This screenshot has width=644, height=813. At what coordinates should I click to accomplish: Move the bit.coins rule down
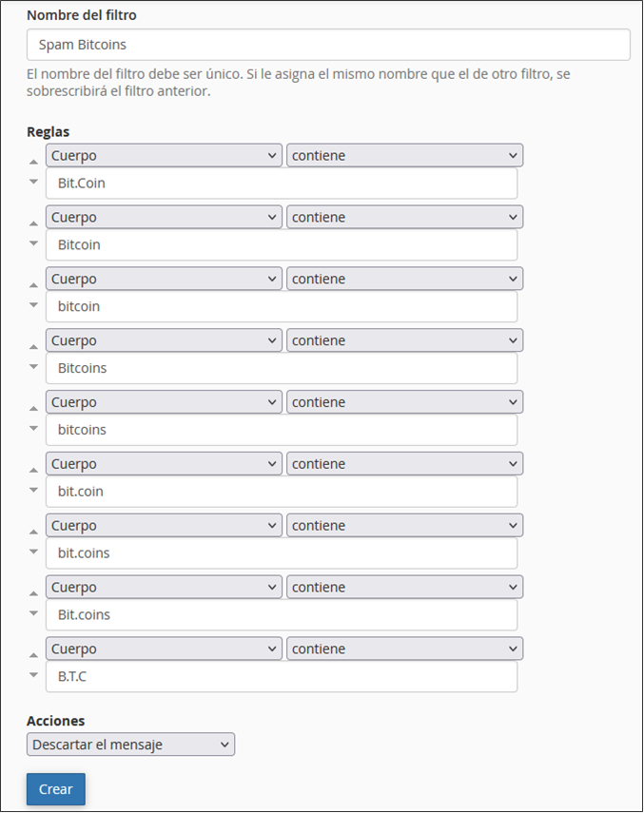pos(33,552)
